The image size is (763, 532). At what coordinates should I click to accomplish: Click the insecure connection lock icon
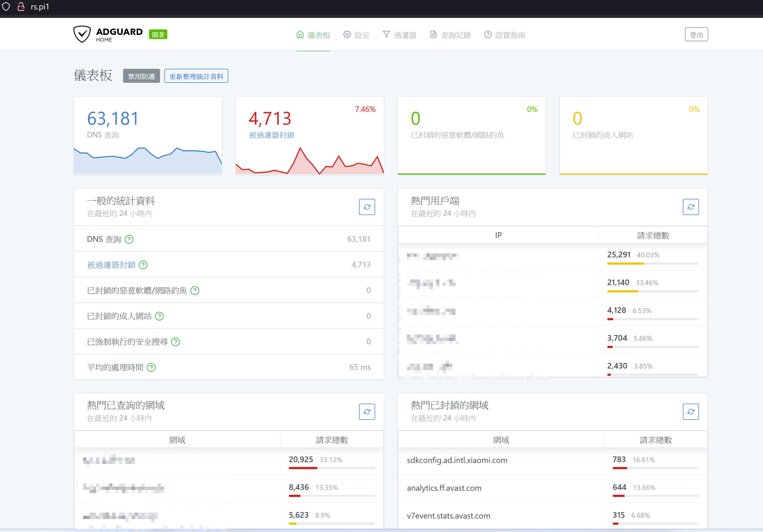21,7
